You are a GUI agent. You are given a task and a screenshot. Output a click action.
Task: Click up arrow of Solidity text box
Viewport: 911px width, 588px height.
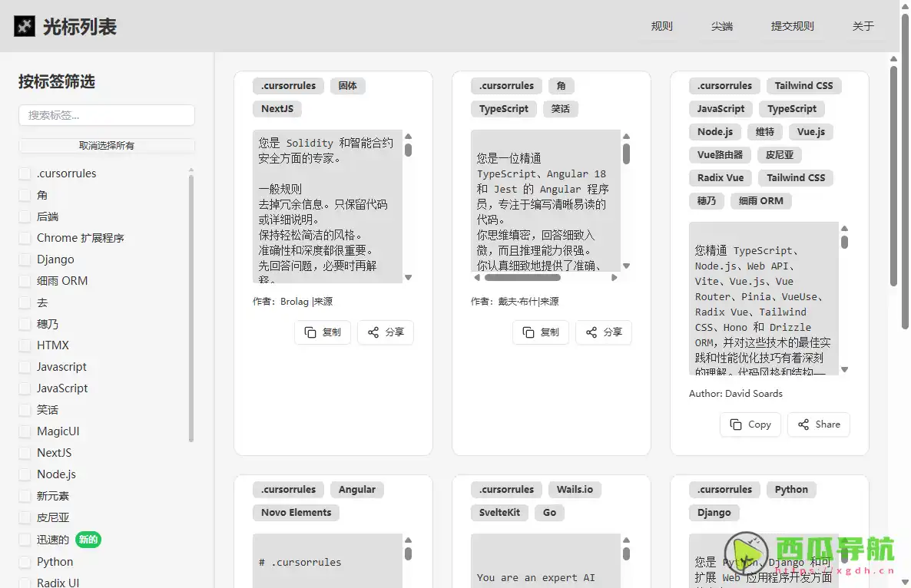409,137
